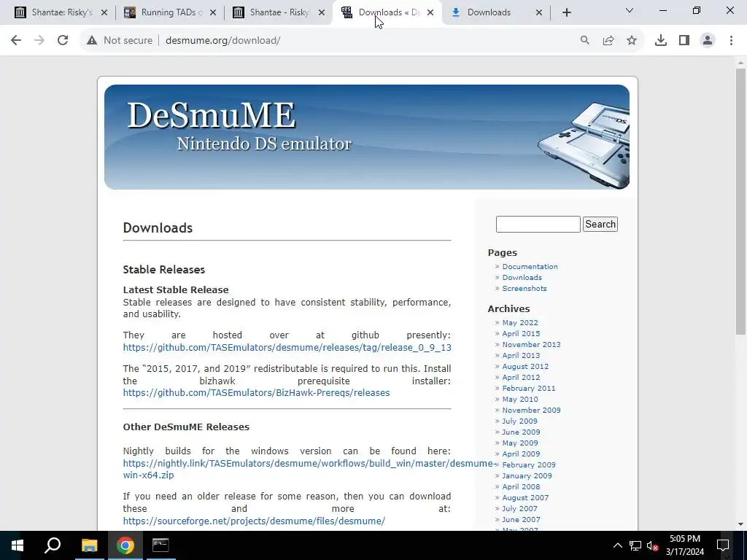The height and width of the screenshot is (560, 747).
Task: Open May 2022 archive
Action: [519, 323]
